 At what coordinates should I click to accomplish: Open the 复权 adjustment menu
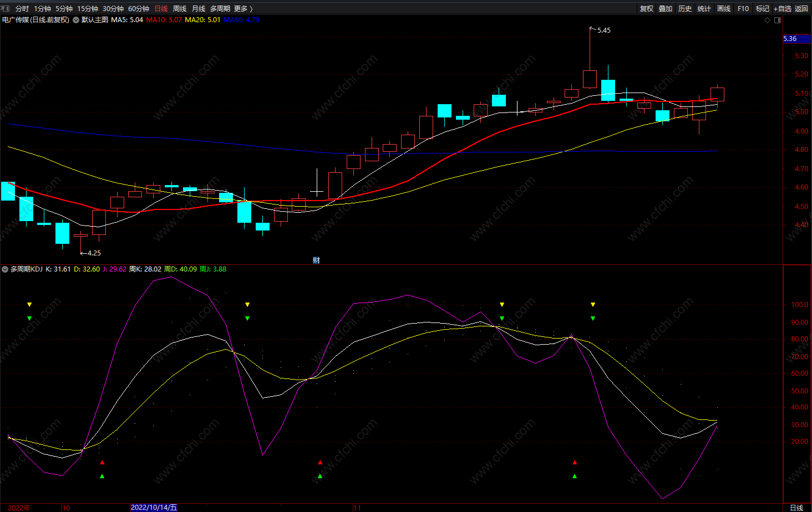pos(647,9)
